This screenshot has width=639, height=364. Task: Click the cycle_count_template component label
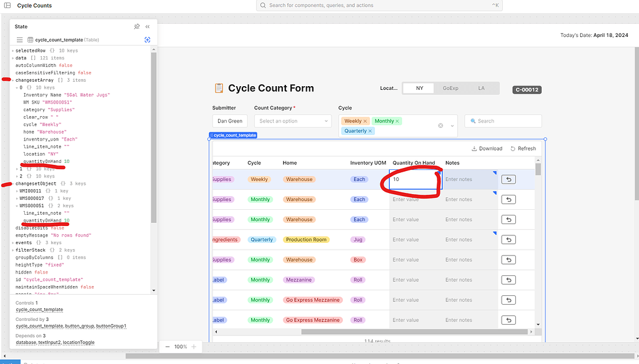pyautogui.click(x=233, y=135)
